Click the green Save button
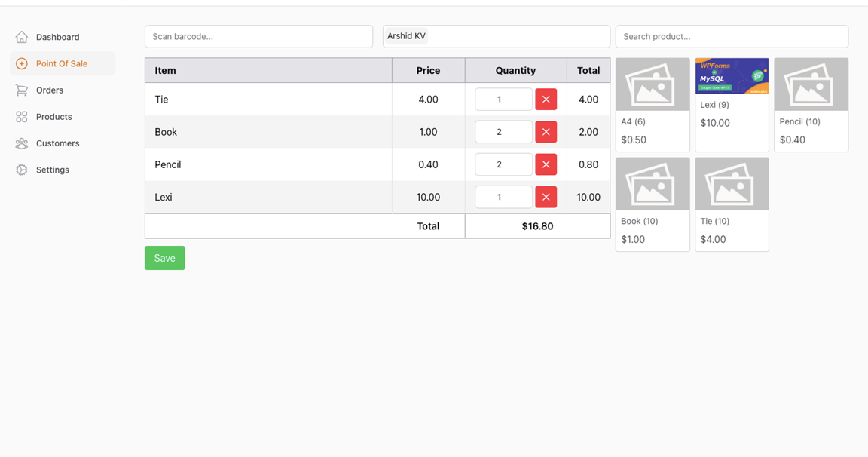 (164, 258)
